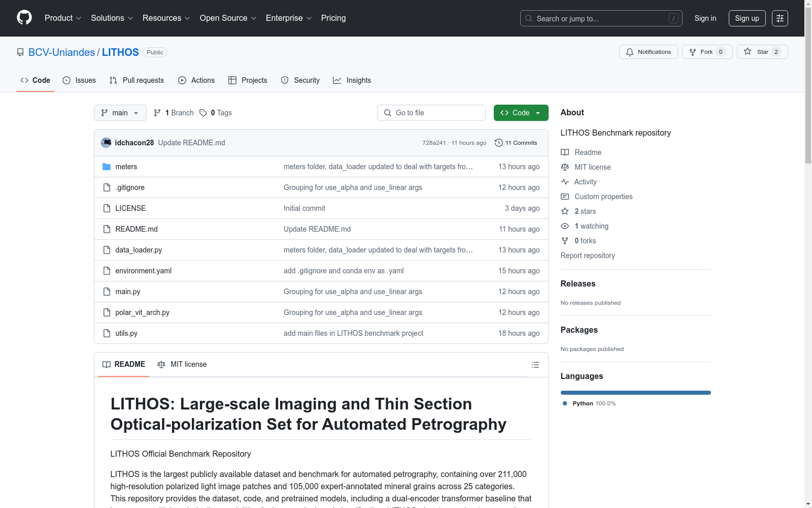Click the GitHub logo icon
The image size is (812, 508).
24,18
